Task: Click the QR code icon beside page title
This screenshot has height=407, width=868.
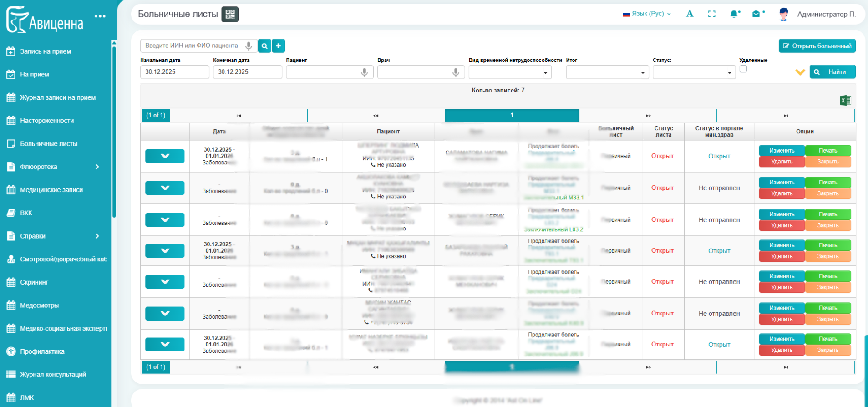Action: tap(230, 14)
